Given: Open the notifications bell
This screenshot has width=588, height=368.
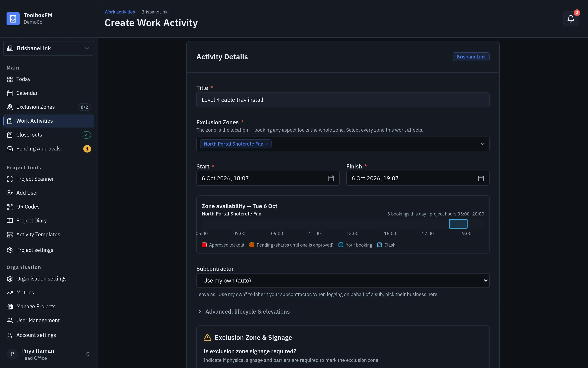Looking at the screenshot, I should [570, 19].
